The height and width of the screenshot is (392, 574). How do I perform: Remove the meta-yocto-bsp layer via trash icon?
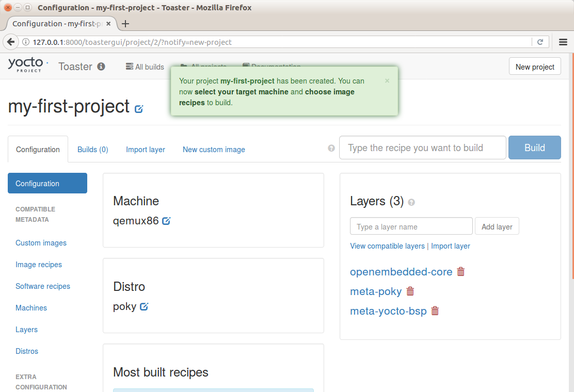click(x=435, y=311)
